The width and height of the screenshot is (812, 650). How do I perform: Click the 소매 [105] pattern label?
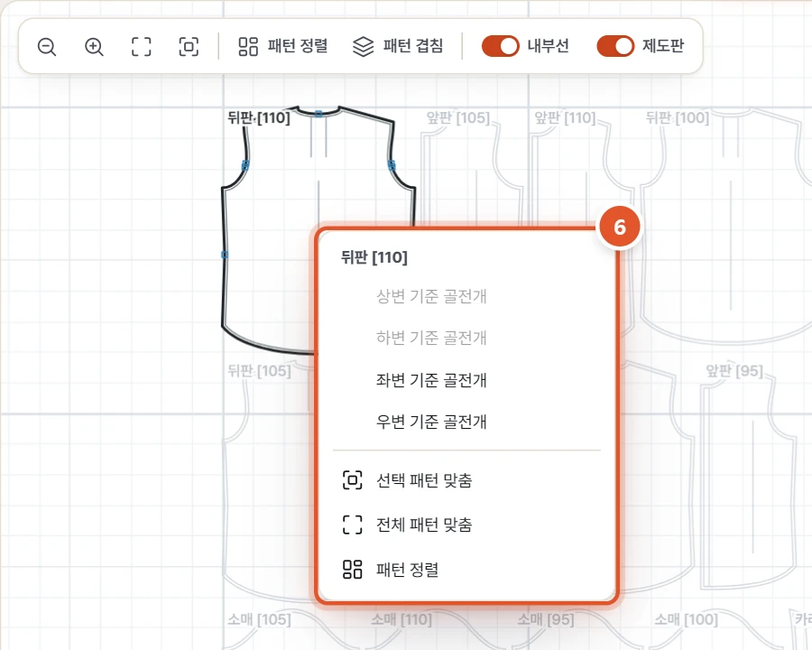coord(260,619)
